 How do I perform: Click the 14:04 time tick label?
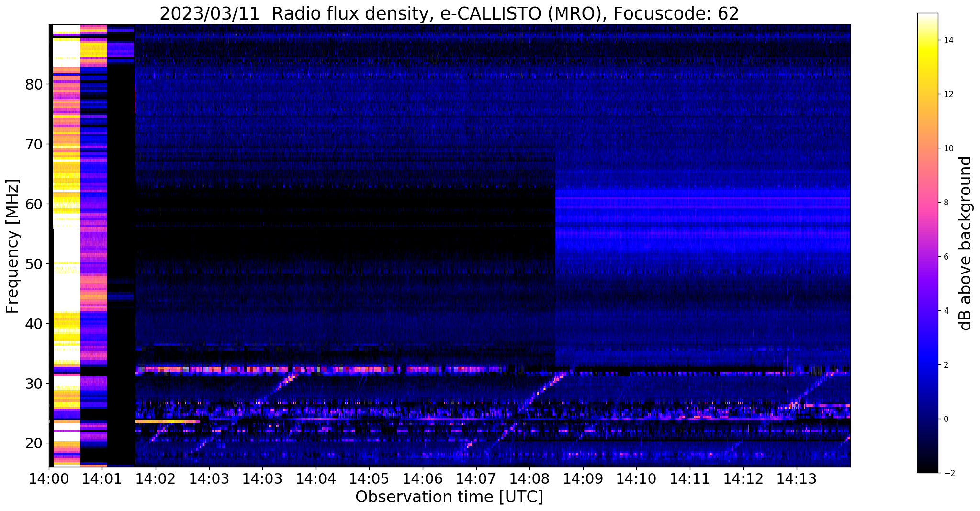tap(316, 478)
